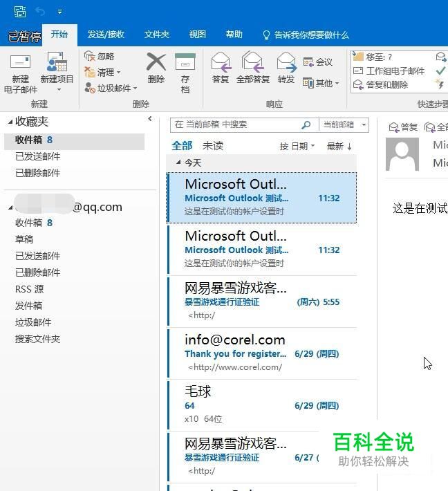Filter list by 未读 messages
Image resolution: width=448 pixels, height=491 pixels.
point(213,146)
